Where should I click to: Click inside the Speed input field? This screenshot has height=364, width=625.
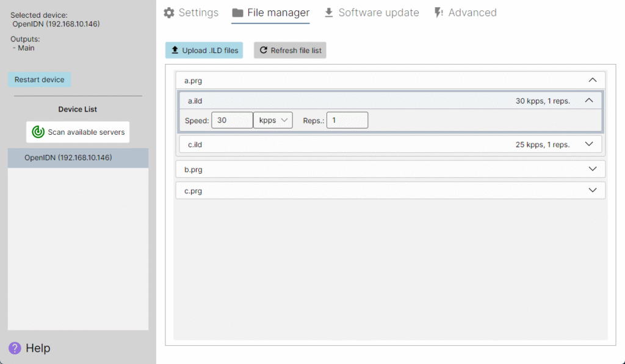232,120
